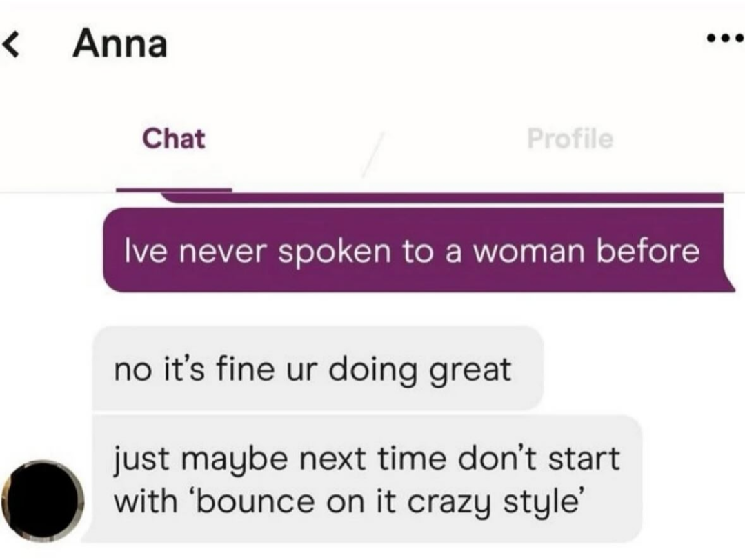Tap the slash divider between Chat and Profile
Viewport: 745px width, 560px height.
tap(372, 155)
